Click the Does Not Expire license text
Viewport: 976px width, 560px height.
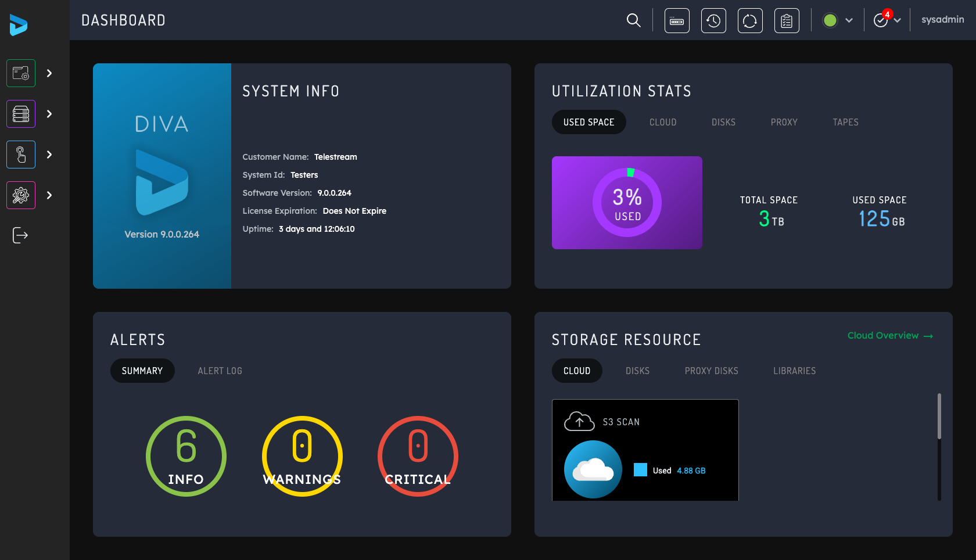pos(354,211)
